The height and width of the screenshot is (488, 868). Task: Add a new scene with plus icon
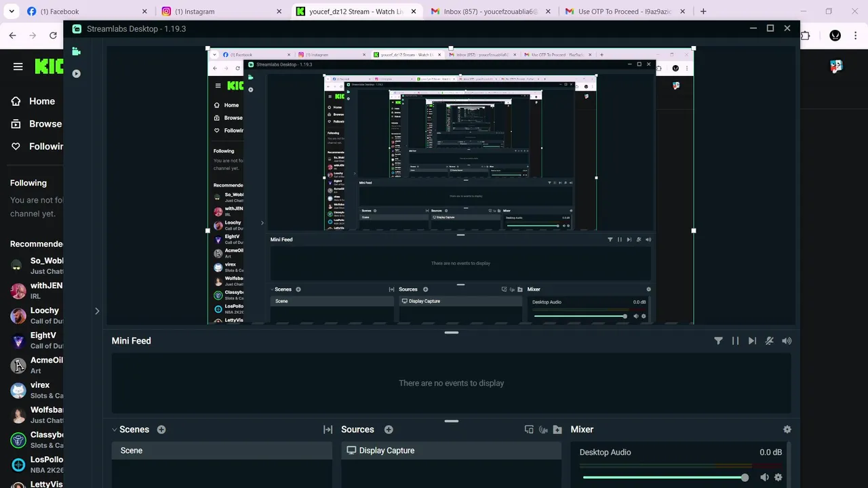(x=161, y=430)
